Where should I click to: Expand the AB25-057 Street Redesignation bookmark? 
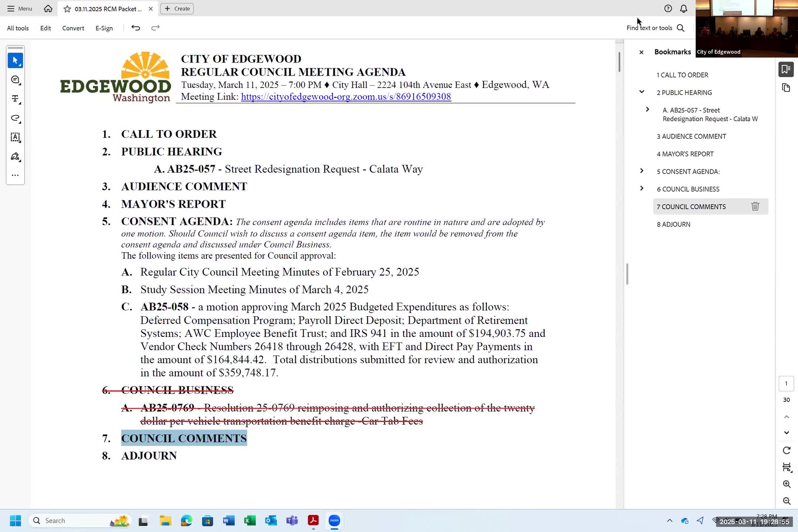click(x=647, y=109)
